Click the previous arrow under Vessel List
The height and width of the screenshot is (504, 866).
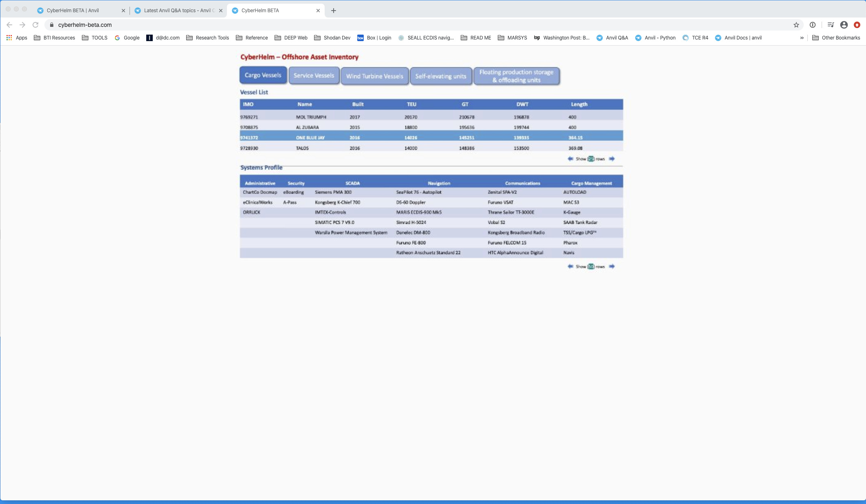click(x=570, y=159)
